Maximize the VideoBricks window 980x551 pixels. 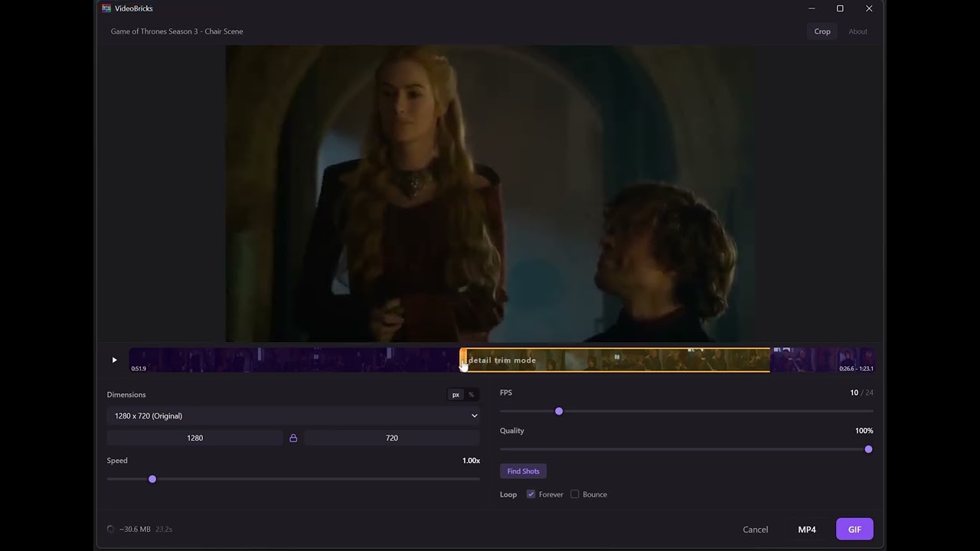[840, 8]
